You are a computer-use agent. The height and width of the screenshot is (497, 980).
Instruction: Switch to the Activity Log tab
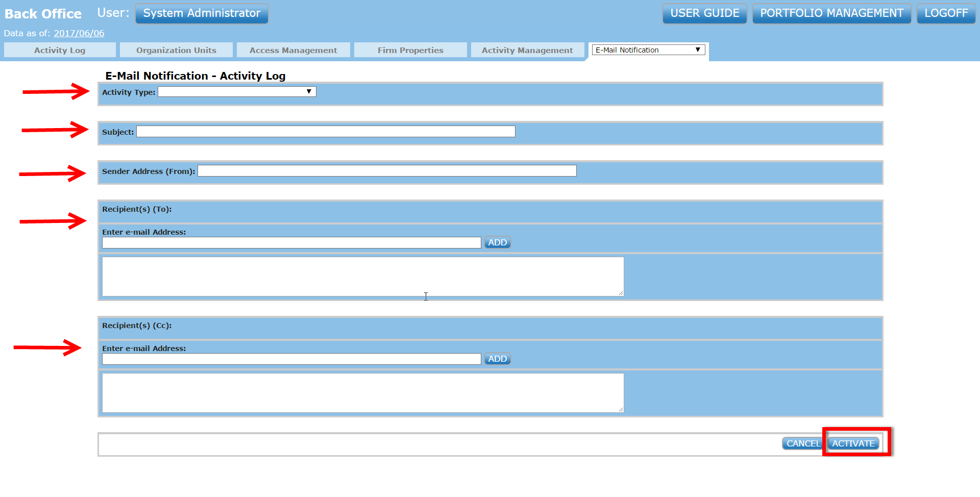pyautogui.click(x=60, y=50)
